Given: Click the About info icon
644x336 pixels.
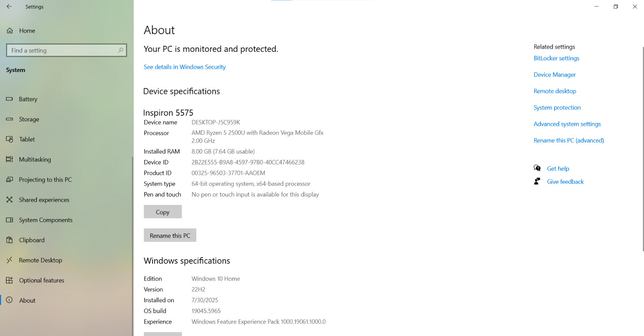Looking at the screenshot, I should coord(9,300).
